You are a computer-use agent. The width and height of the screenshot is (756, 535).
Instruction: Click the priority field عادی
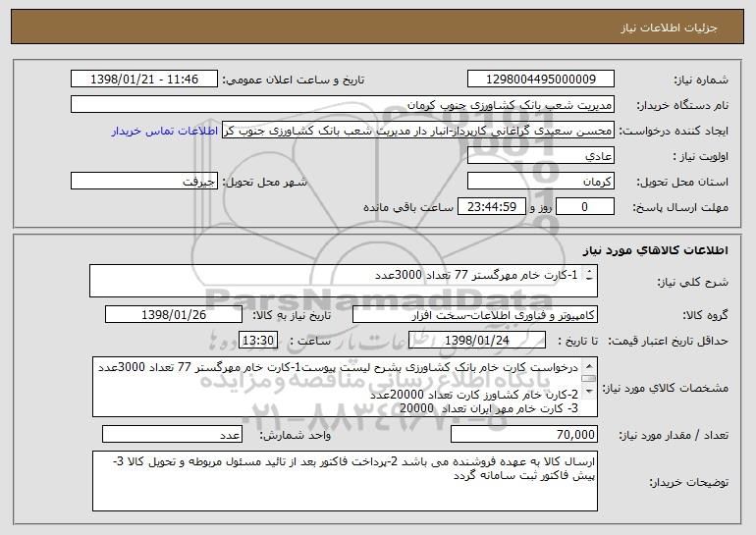coord(540,155)
